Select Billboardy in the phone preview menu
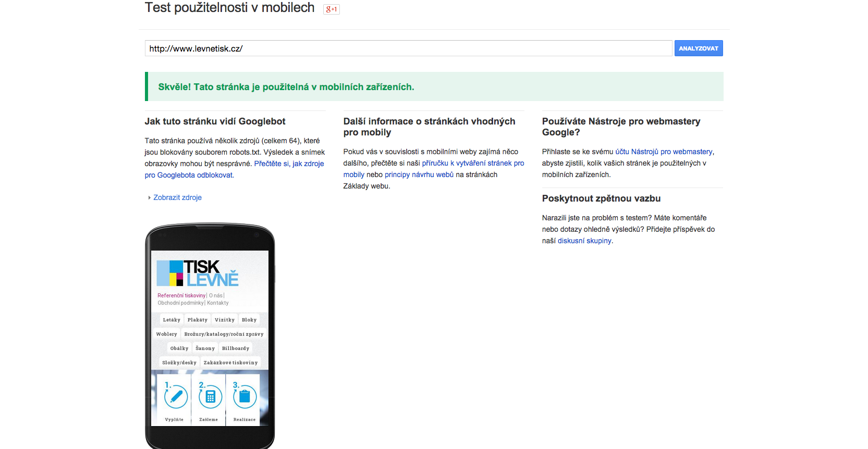The image size is (868, 449). [236, 348]
